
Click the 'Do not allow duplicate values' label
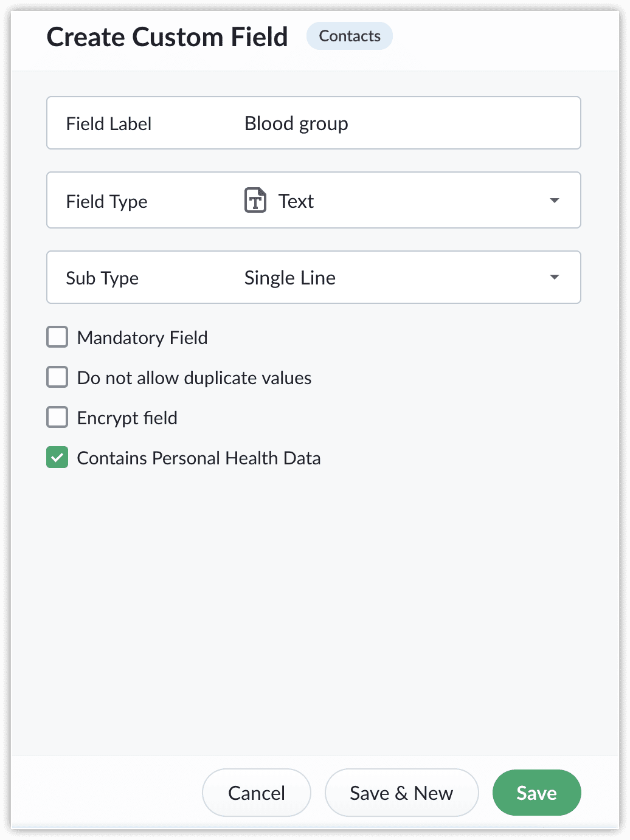point(194,377)
